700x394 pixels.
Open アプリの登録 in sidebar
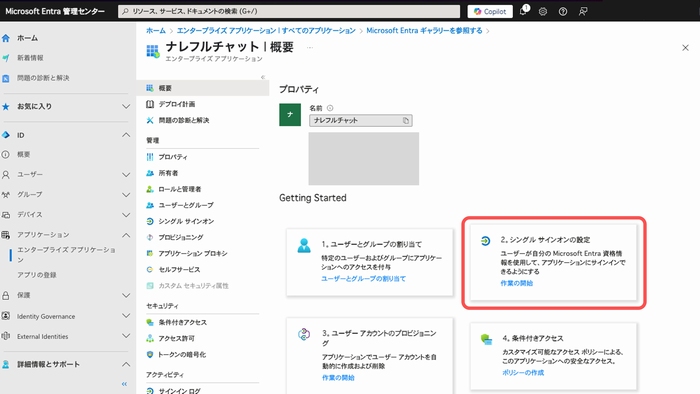37,275
